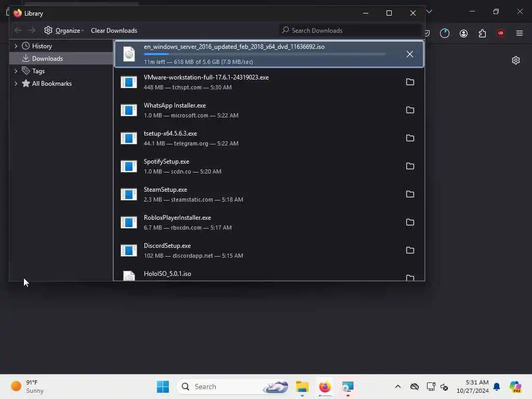Open folder icon for SteamSetup.exe
532x399 pixels.
coord(410,194)
